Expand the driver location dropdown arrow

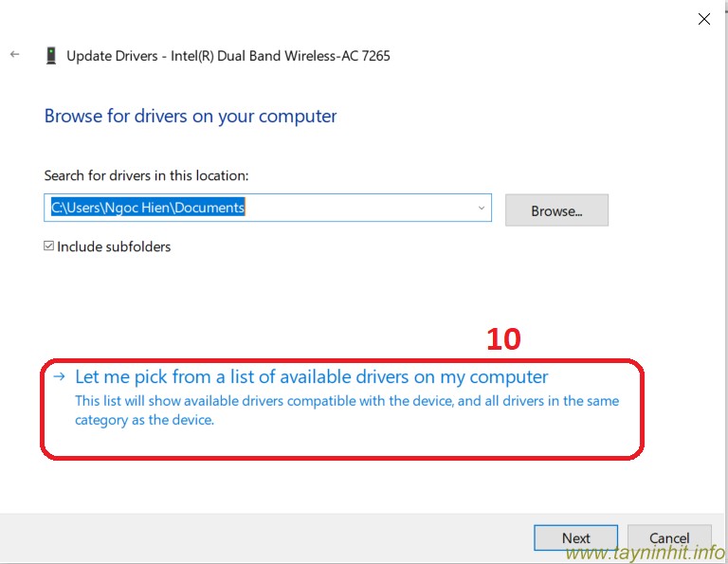click(481, 208)
